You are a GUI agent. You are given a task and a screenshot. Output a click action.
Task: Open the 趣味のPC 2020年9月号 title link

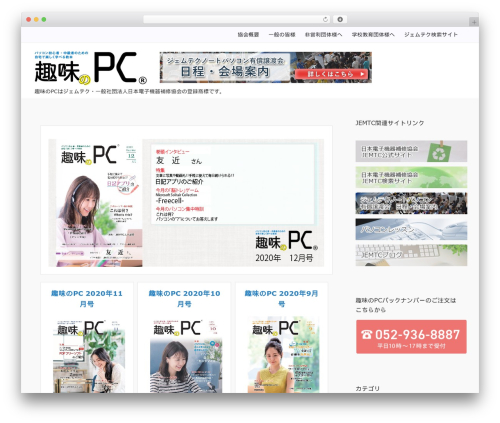click(282, 299)
